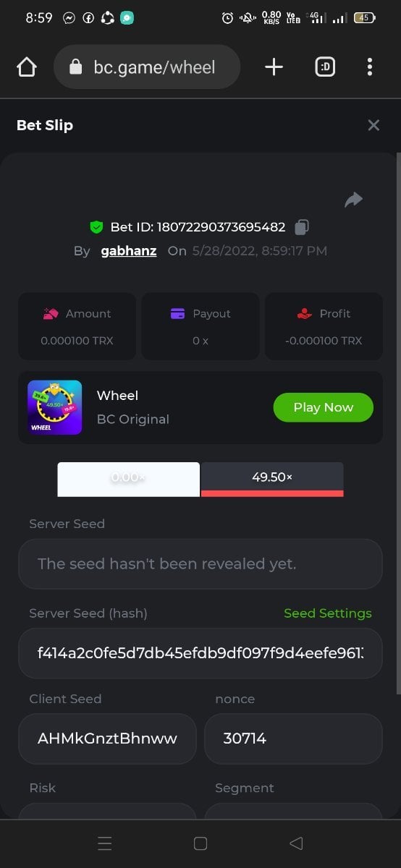
Task: Tap the browser home icon
Action: (26, 67)
